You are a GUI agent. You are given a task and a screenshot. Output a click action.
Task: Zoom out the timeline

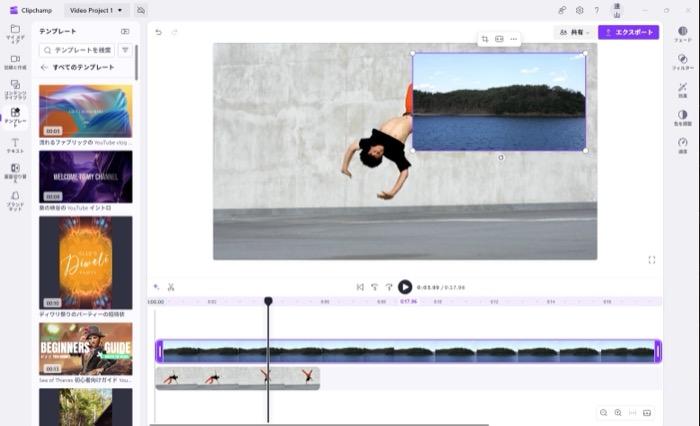[604, 413]
